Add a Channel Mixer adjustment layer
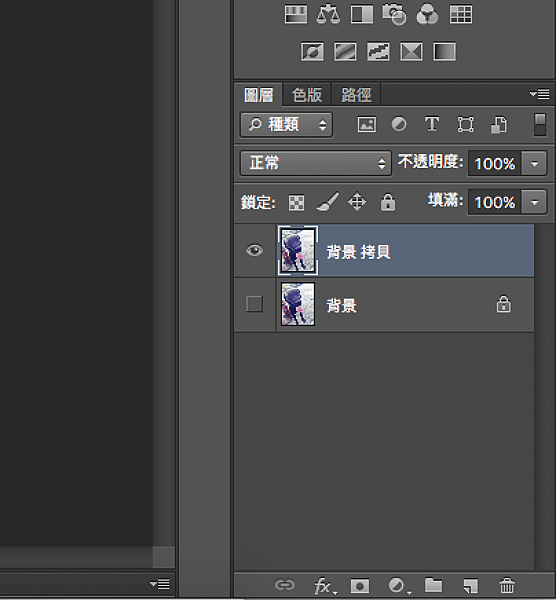Screen dimensions: 556x600 click(427, 15)
